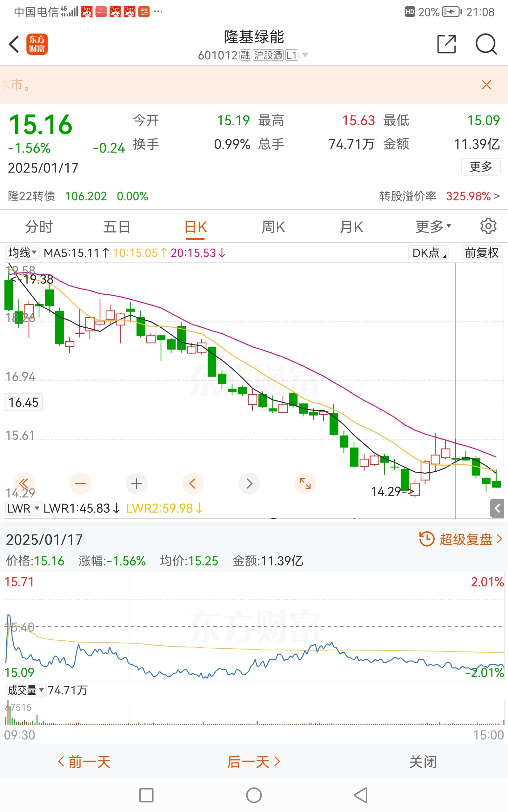The height and width of the screenshot is (812, 508).
Task: Tap Android back triangle button
Action: (x=361, y=795)
